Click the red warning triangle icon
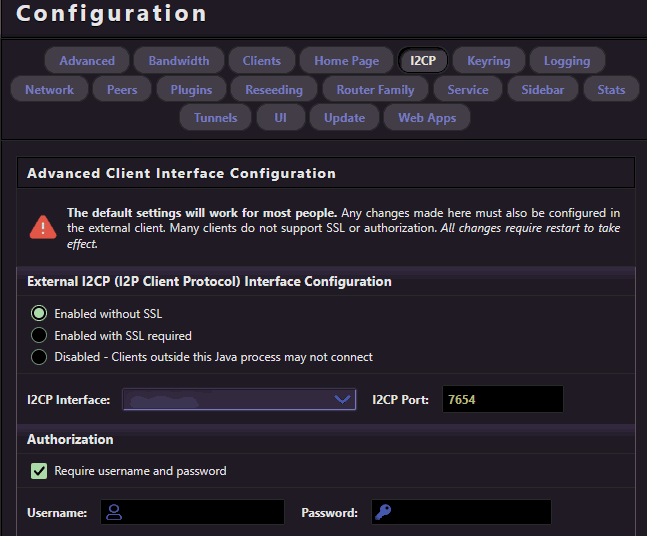647x536 pixels. click(x=43, y=227)
